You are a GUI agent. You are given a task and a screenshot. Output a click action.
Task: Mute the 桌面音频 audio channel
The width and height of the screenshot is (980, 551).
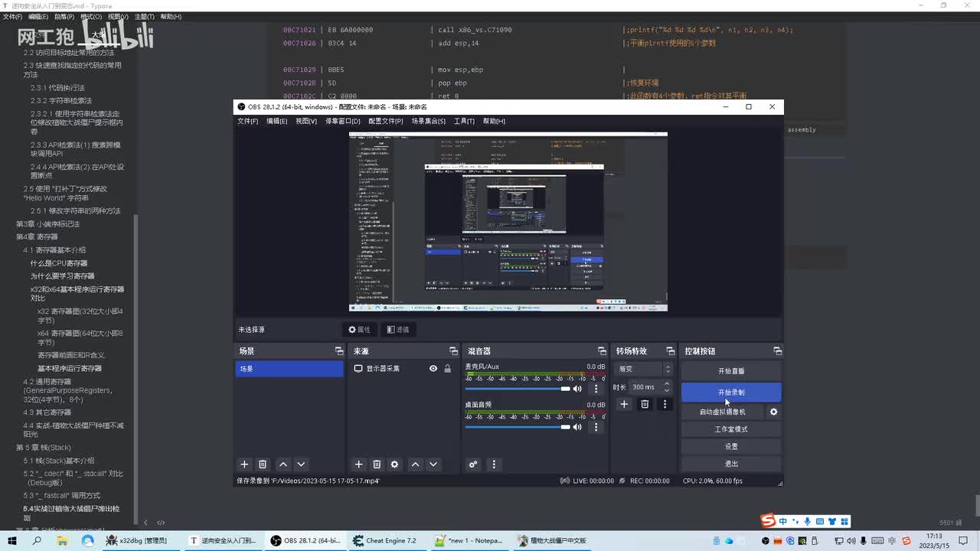pos(577,427)
